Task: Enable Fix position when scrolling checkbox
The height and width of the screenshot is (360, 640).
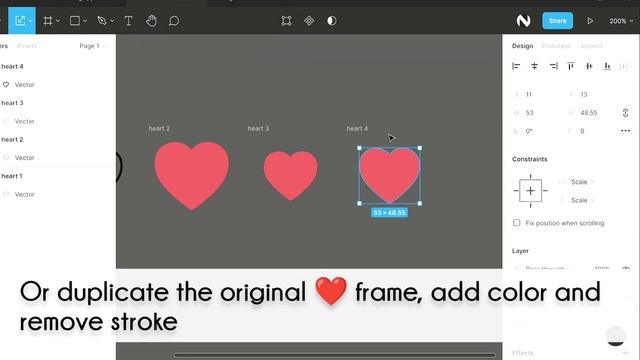Action: [x=517, y=223]
